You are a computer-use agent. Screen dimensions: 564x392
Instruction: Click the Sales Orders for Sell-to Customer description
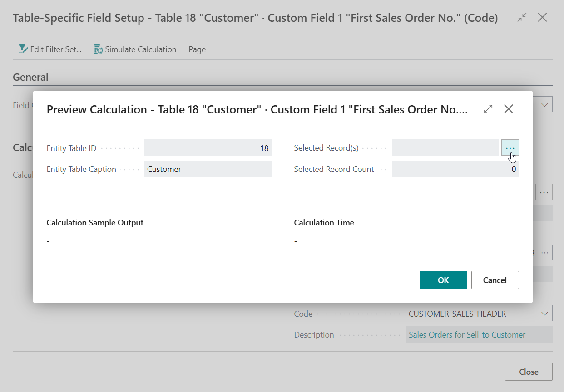coord(467,335)
